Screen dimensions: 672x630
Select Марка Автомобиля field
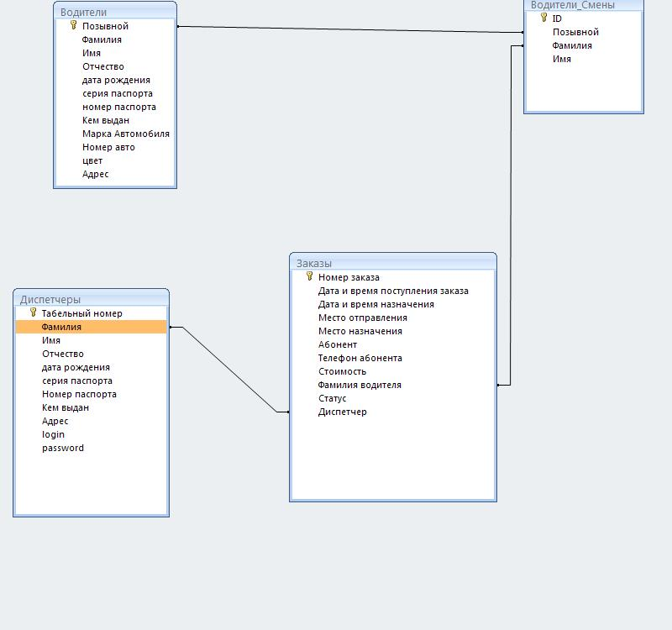(125, 134)
